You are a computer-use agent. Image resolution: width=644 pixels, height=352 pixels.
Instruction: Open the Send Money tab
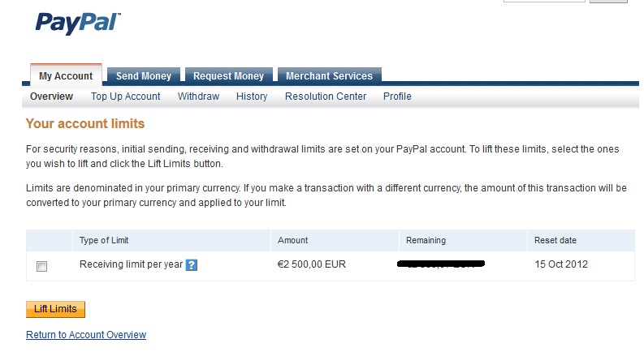pyautogui.click(x=144, y=76)
